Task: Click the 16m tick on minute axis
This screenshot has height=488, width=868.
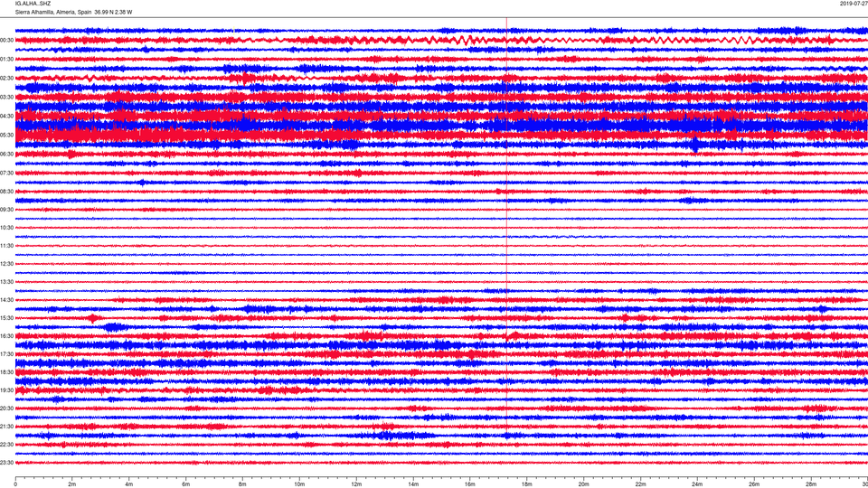Action: pyautogui.click(x=470, y=484)
